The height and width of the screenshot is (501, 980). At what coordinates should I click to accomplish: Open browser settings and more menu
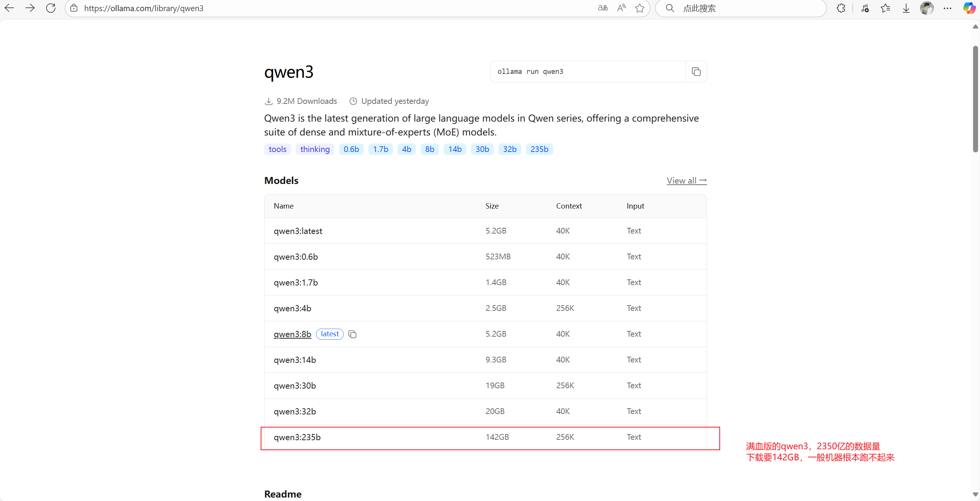[947, 8]
